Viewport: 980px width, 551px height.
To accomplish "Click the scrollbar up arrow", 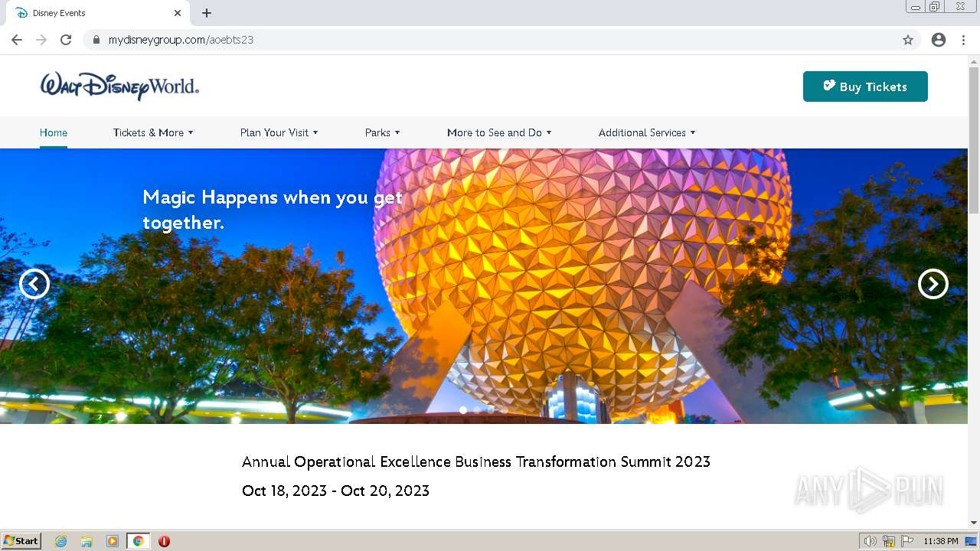I will 974,60.
